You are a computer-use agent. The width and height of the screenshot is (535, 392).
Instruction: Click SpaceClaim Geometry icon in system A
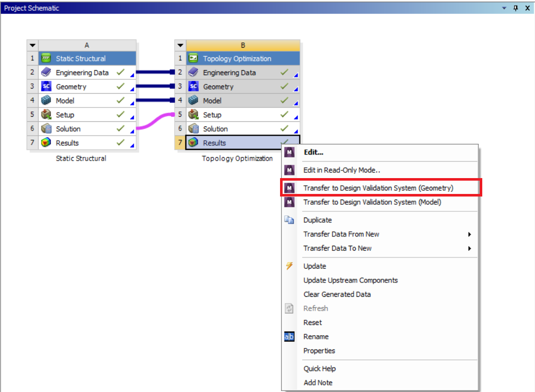46,86
